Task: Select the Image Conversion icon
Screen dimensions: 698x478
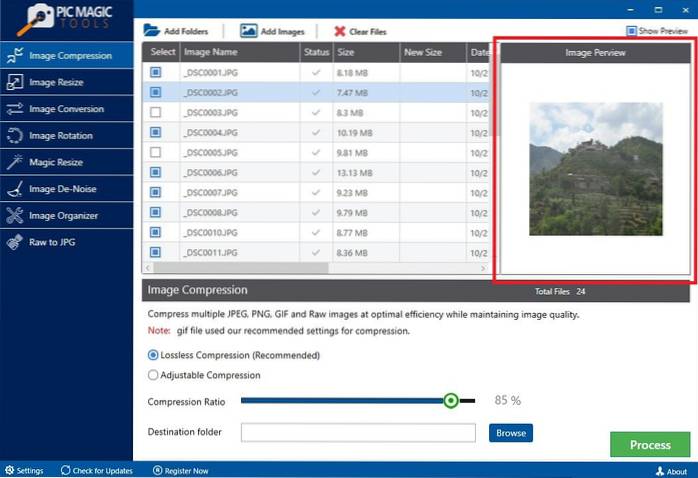Action: [x=14, y=109]
